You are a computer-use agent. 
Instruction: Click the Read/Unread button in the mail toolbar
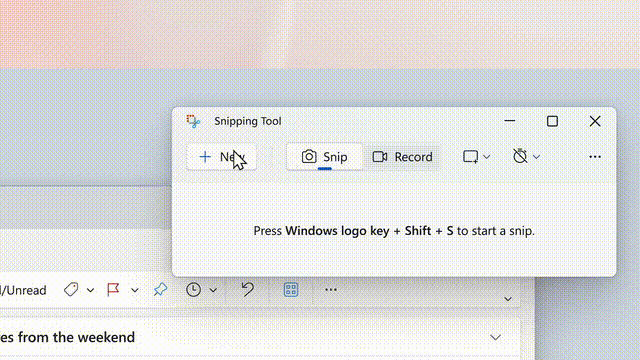23,290
